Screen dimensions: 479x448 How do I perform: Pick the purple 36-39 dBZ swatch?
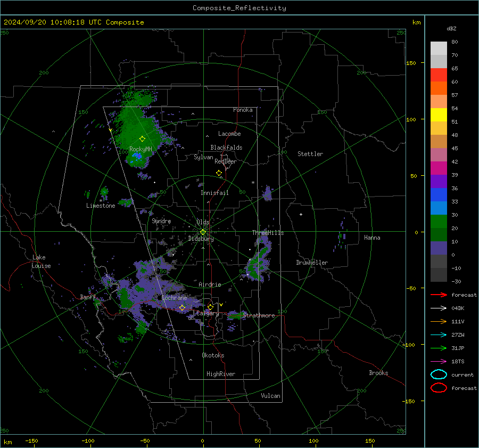click(x=439, y=182)
